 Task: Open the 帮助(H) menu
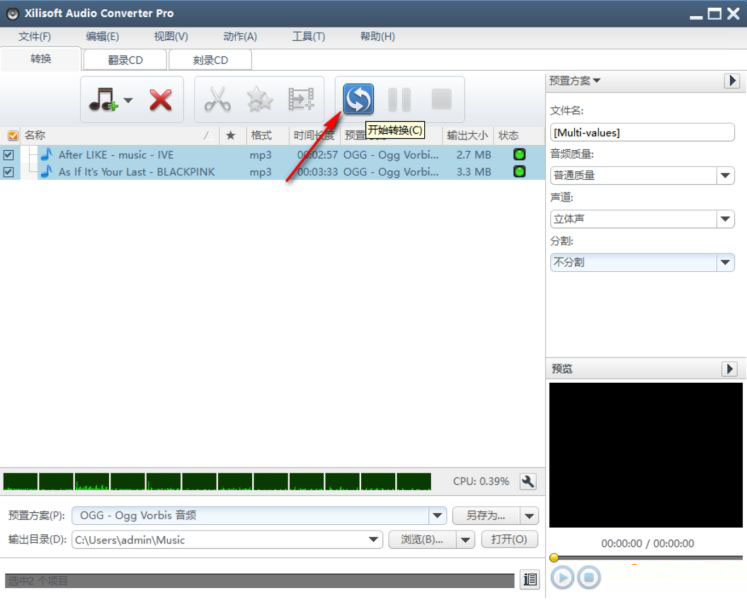(377, 36)
